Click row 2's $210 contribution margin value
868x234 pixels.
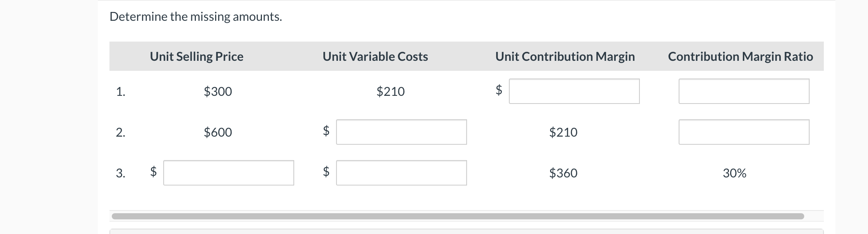563,132
